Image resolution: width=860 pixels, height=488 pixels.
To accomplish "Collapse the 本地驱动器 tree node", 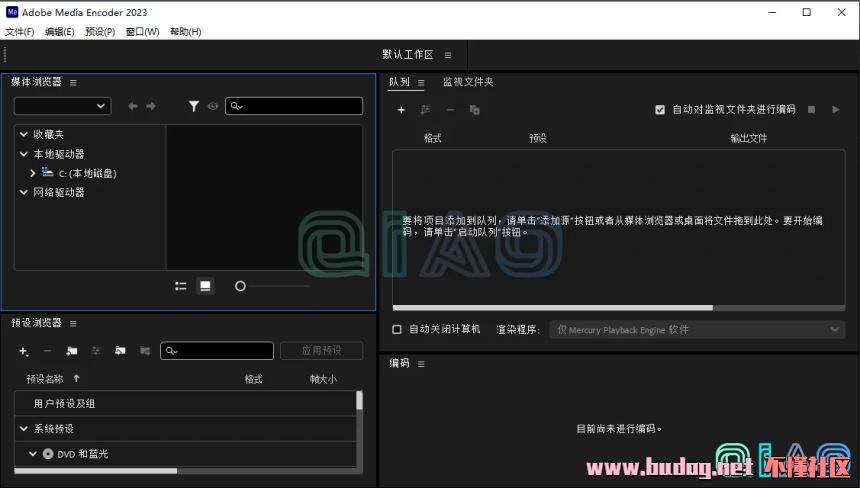I will tap(24, 154).
